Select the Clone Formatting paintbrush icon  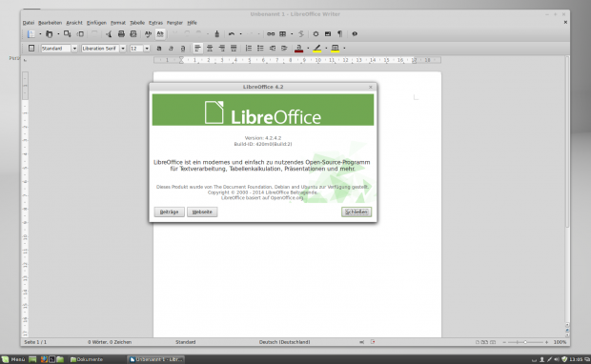(216, 34)
